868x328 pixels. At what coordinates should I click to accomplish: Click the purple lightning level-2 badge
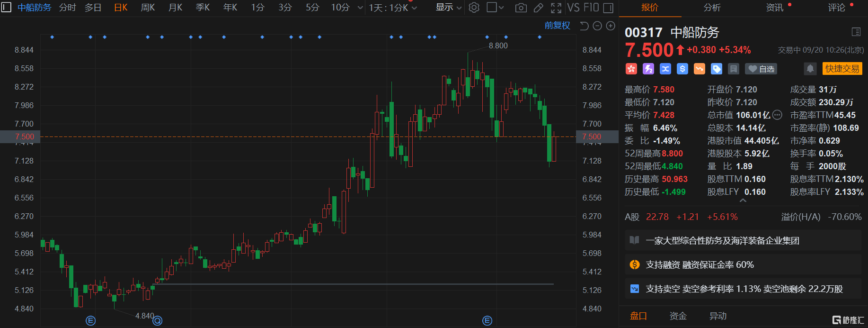648,69
